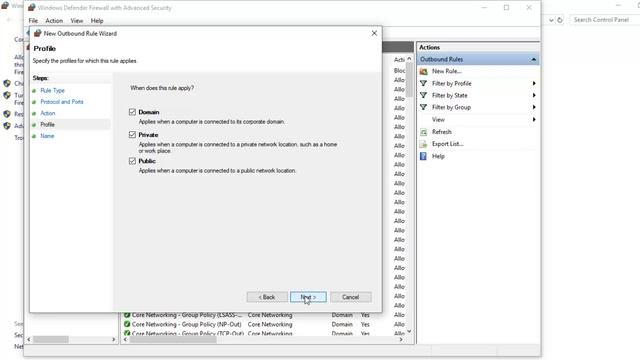640x360 pixels.
Task: Click the Windows Defender Firewall title bar icon
Action: 31,7
